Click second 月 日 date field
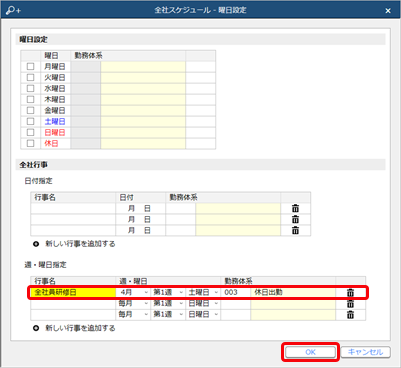 tap(140, 220)
